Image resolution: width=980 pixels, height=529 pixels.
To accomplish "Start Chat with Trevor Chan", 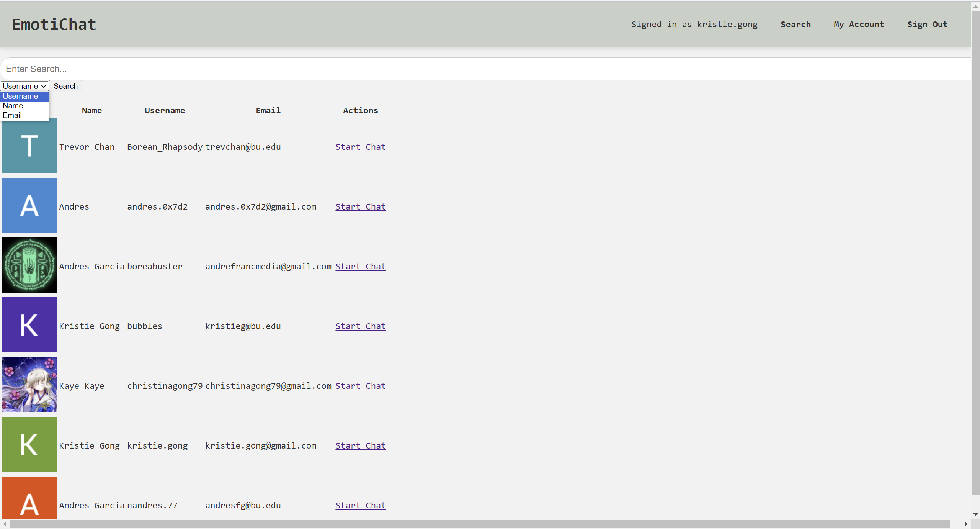I will point(360,147).
